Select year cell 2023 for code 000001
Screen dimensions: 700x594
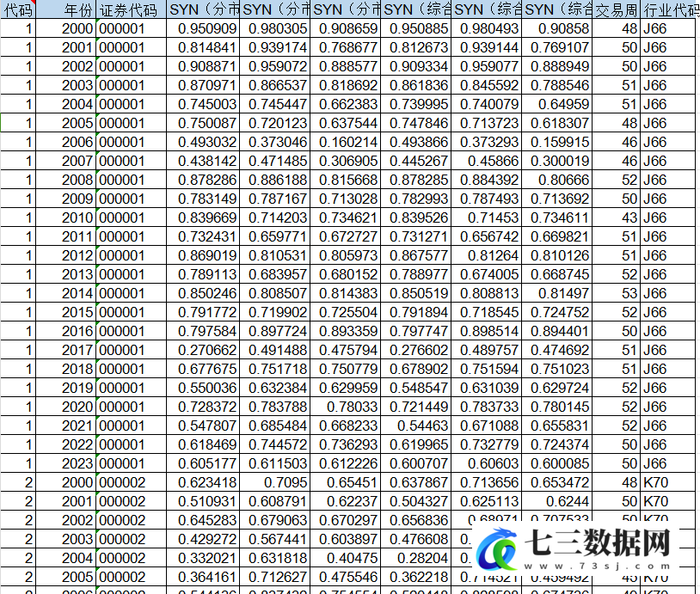click(65, 463)
